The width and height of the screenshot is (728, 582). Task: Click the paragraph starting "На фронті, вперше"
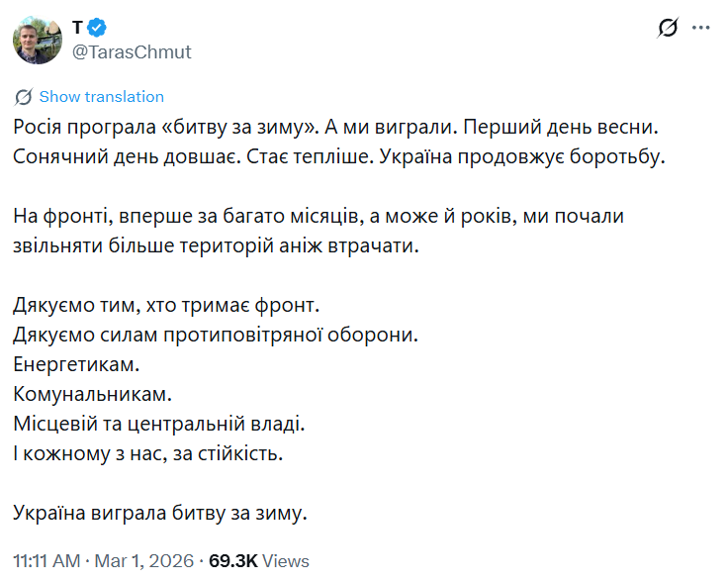318,231
